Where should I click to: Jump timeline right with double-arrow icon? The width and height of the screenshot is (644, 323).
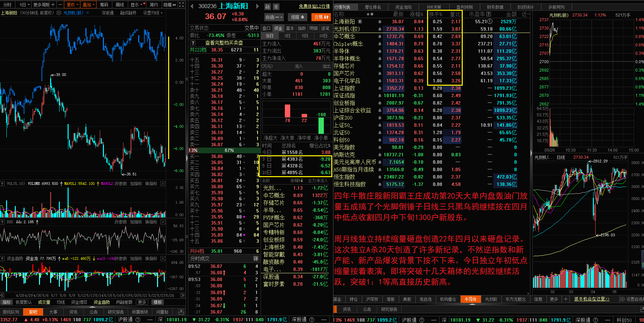click(x=183, y=295)
